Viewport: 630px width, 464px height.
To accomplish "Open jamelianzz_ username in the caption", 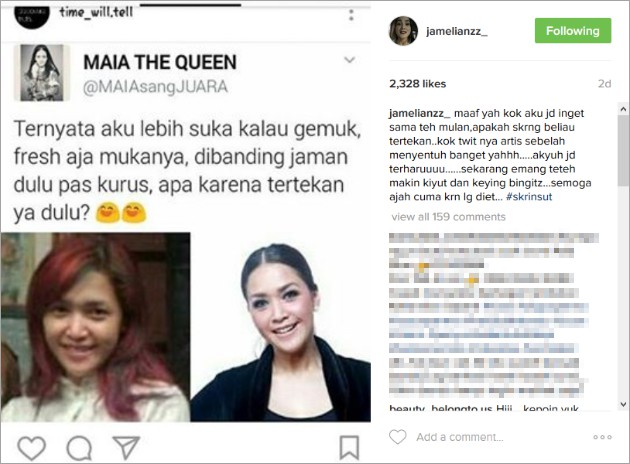I will [x=420, y=113].
